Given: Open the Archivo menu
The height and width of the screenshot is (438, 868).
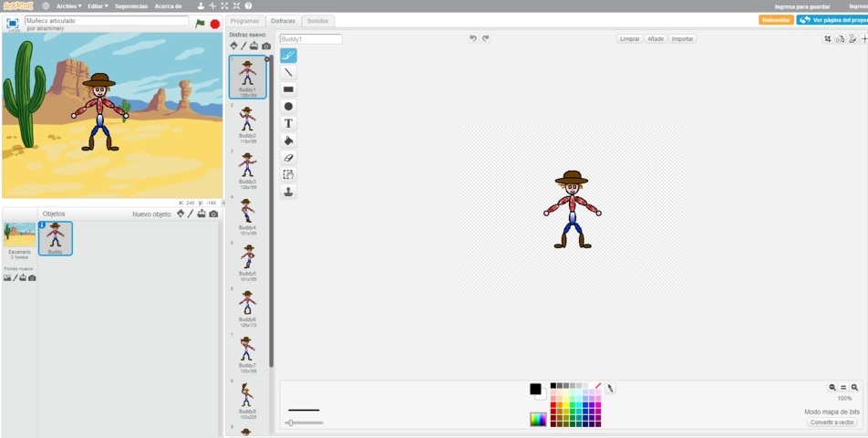Looking at the screenshot, I should coord(68,6).
